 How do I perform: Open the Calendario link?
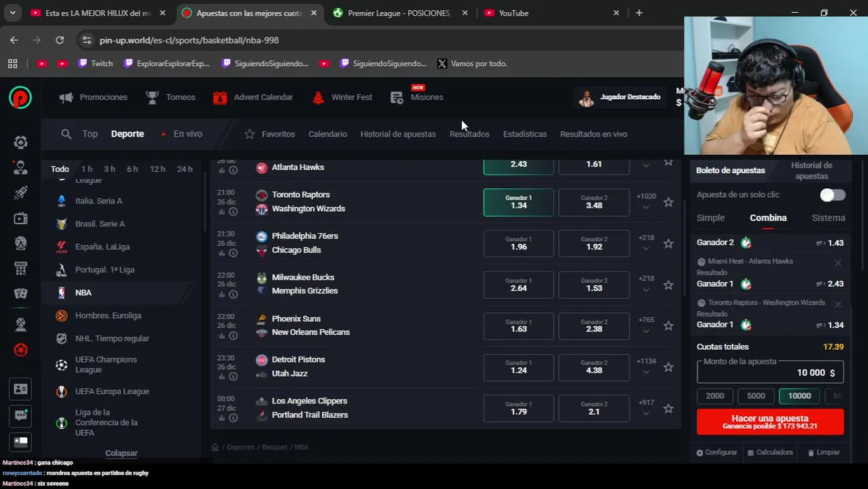pyautogui.click(x=327, y=134)
